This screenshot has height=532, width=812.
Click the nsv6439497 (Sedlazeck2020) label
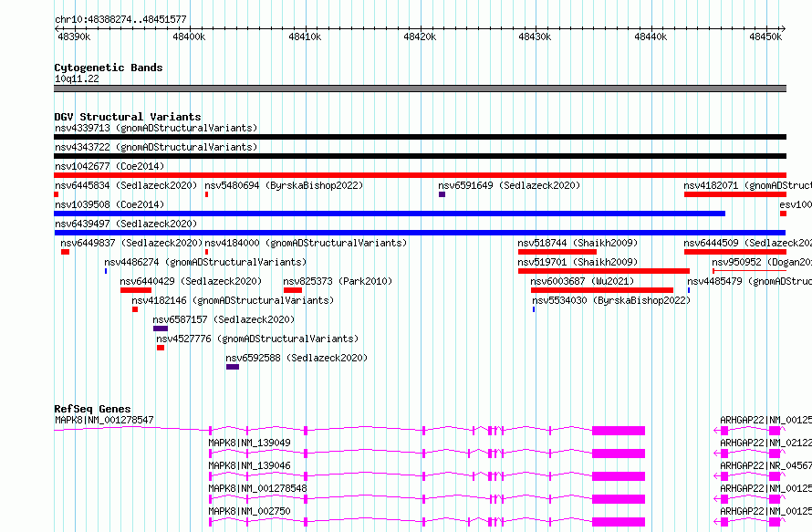(126, 224)
